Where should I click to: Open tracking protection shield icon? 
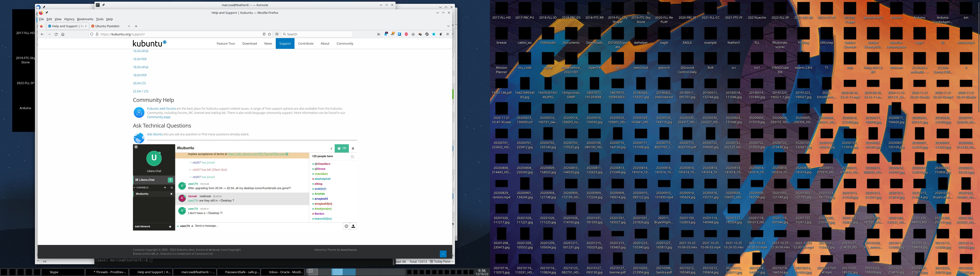pos(92,34)
